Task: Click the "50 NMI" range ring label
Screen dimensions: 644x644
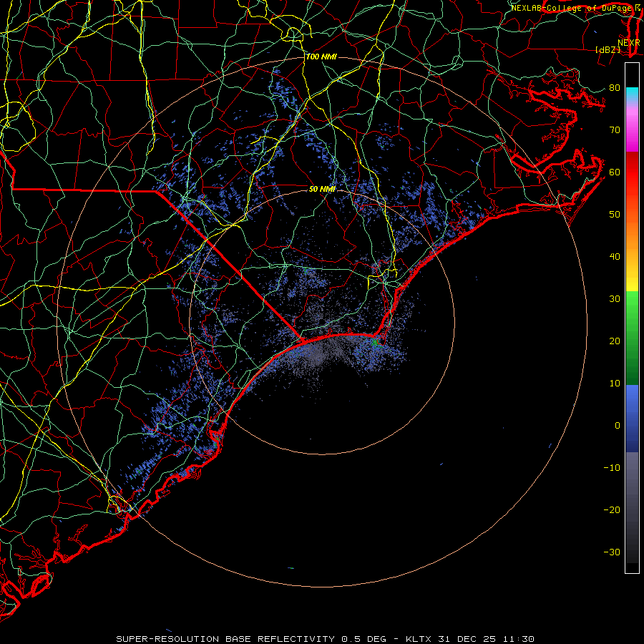Action: [x=323, y=189]
